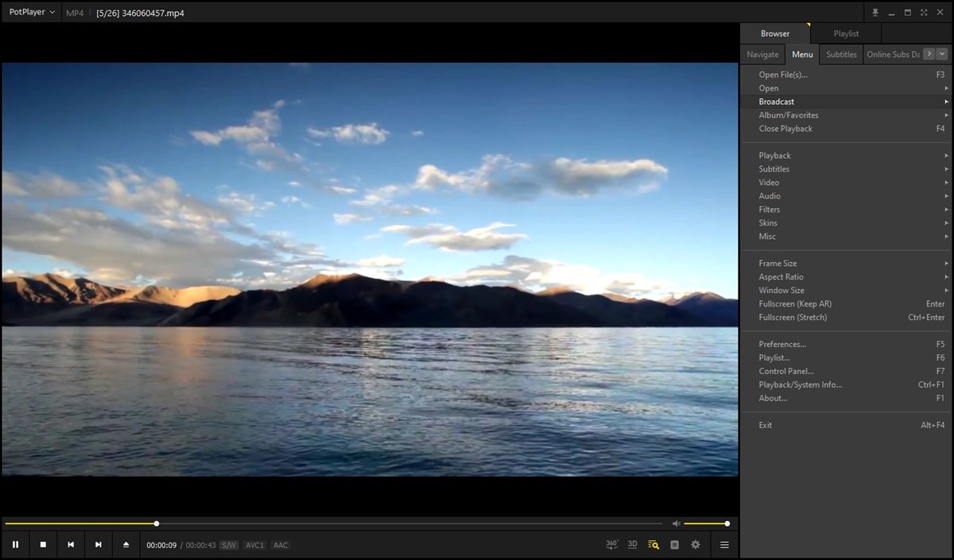Choose Fullscreen (Keep AR)
954x560 pixels.
846,304
